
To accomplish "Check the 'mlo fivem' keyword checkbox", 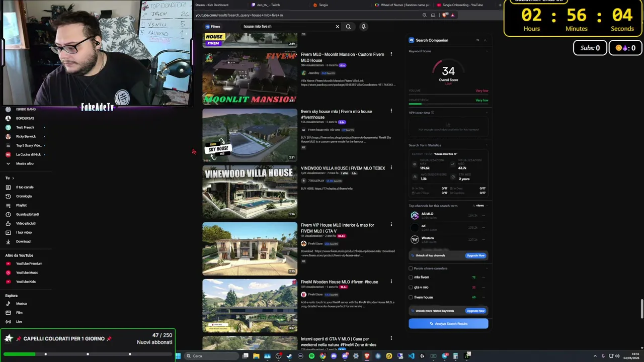I will click(x=411, y=278).
